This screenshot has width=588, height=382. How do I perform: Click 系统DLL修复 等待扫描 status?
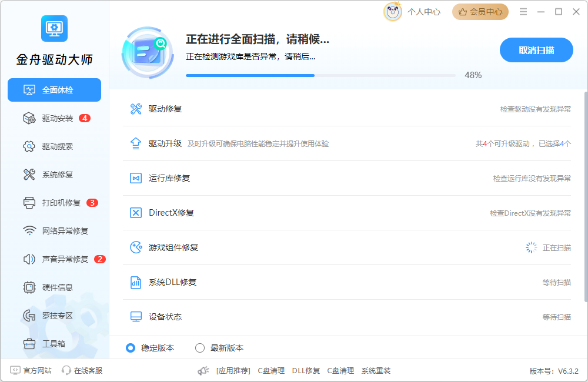click(x=556, y=282)
